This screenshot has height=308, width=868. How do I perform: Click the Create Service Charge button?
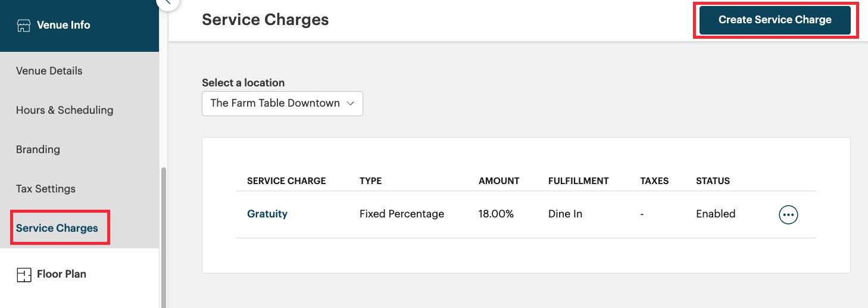(775, 20)
